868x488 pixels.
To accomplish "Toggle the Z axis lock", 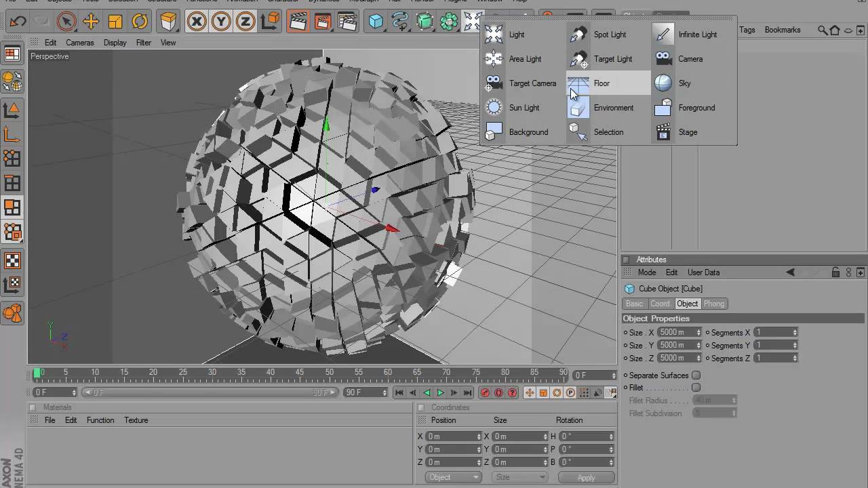I will [245, 22].
